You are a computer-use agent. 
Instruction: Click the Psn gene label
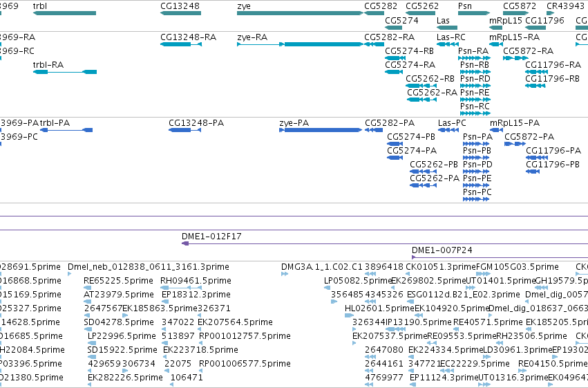tap(465, 6)
